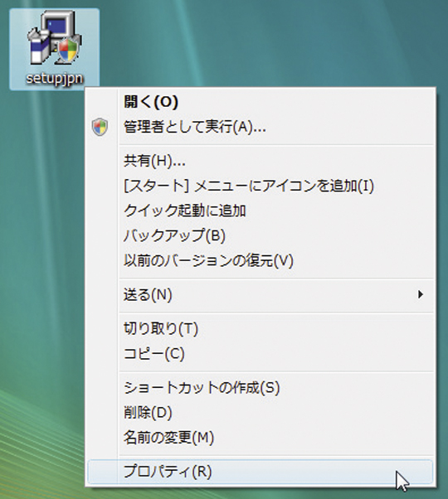This screenshot has height=499, width=448.
Task: Select クイック起動に追加 entry
Action: click(261, 211)
